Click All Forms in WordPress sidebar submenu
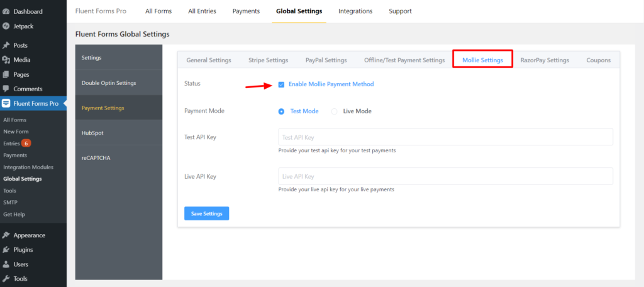 [15, 120]
